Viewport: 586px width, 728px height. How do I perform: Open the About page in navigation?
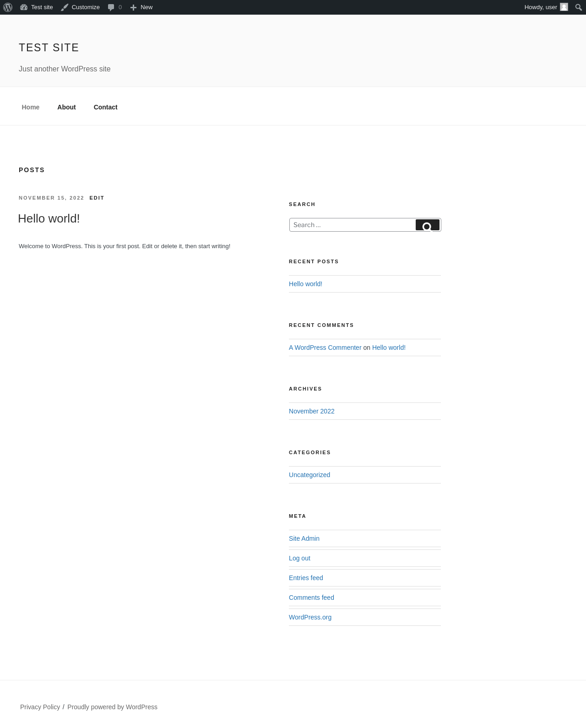pos(66,107)
